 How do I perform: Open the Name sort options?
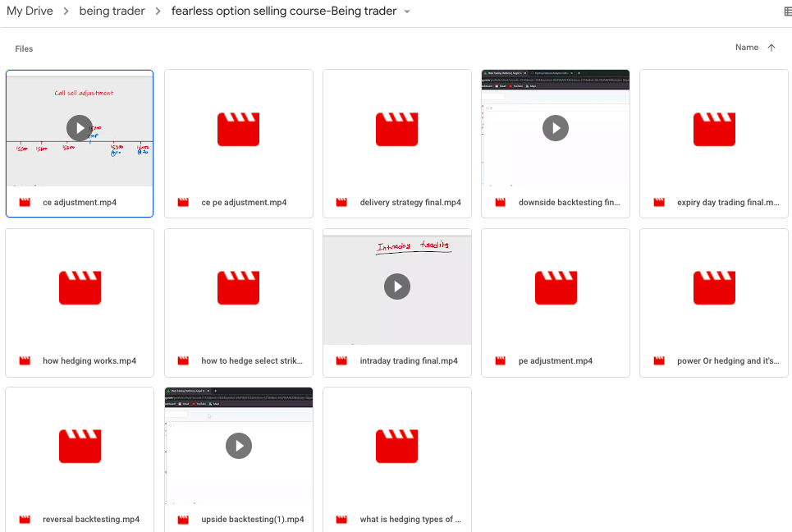tap(746, 48)
